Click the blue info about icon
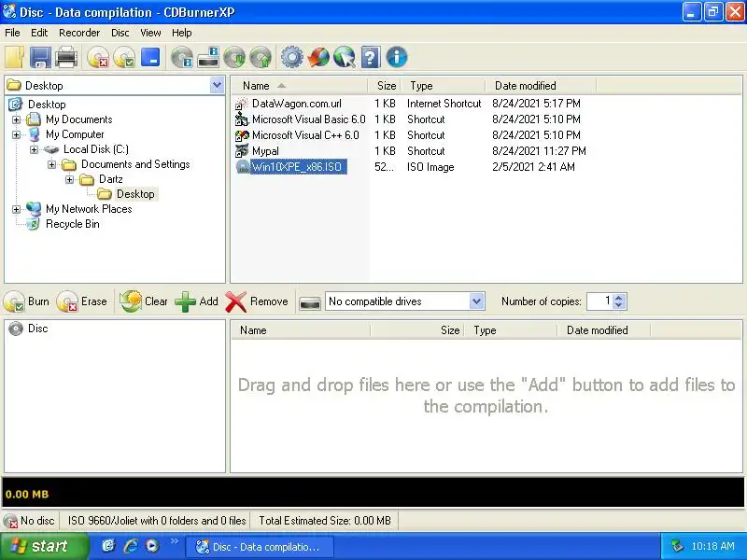The width and height of the screenshot is (747, 560). coord(397,58)
